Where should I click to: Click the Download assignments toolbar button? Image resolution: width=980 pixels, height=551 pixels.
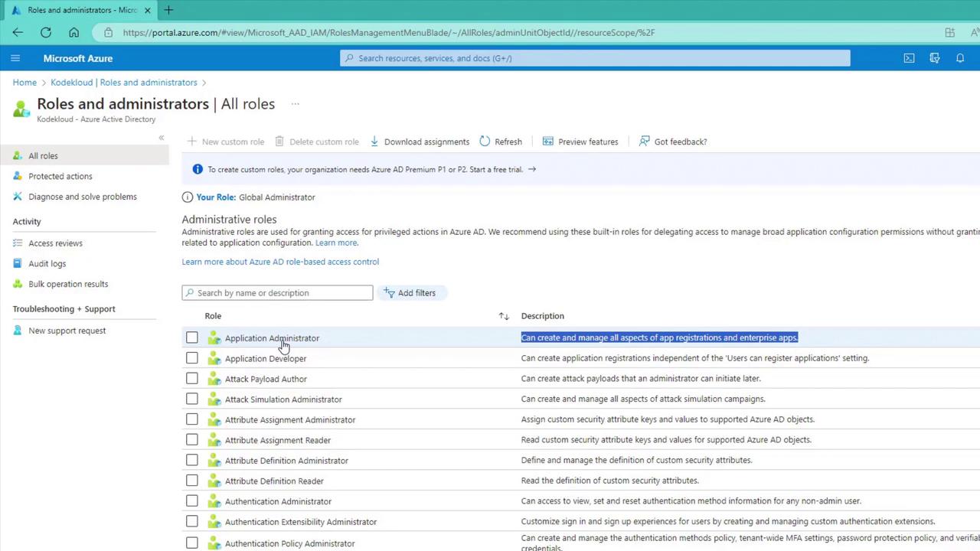tap(420, 142)
